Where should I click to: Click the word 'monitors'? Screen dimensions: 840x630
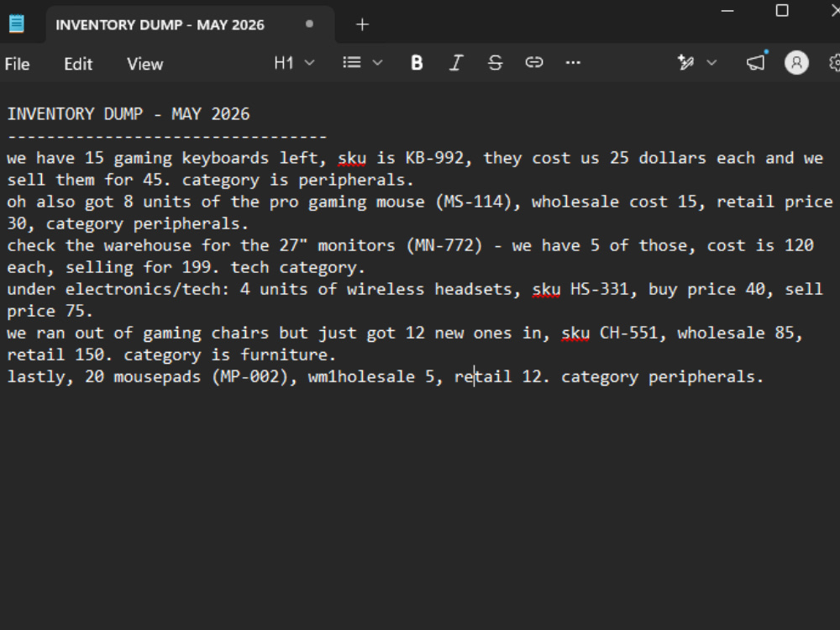point(356,246)
